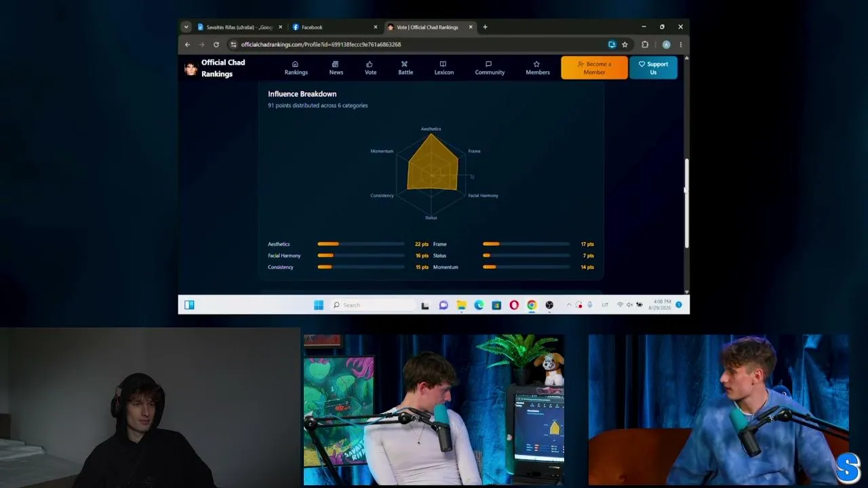
Task: Expand the tab search dropdown
Action: 186,27
